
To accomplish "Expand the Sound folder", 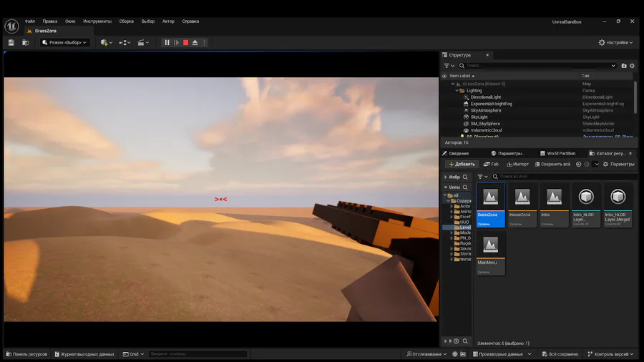I will 452,249.
